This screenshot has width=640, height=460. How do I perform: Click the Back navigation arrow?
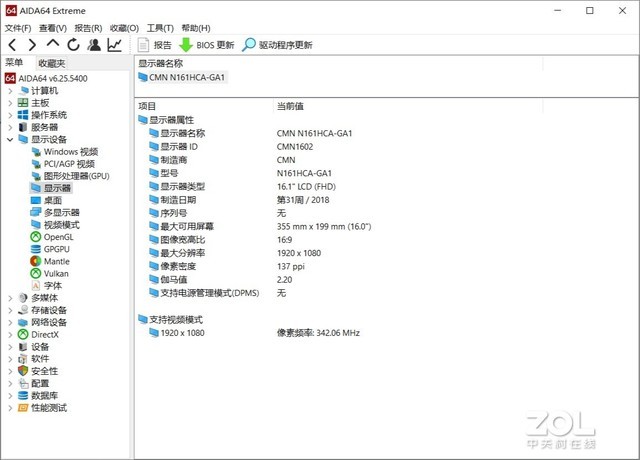(x=13, y=44)
